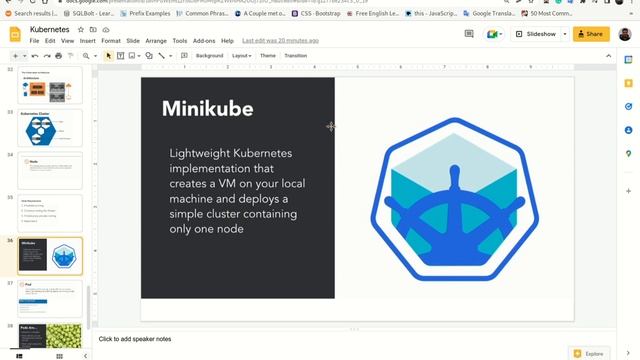Open Contacts in side panel

[x=628, y=130]
